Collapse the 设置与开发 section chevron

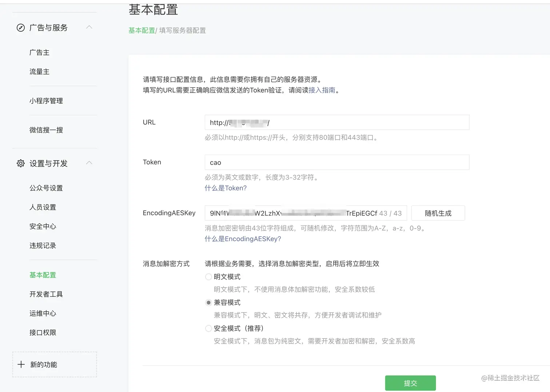coord(89,163)
